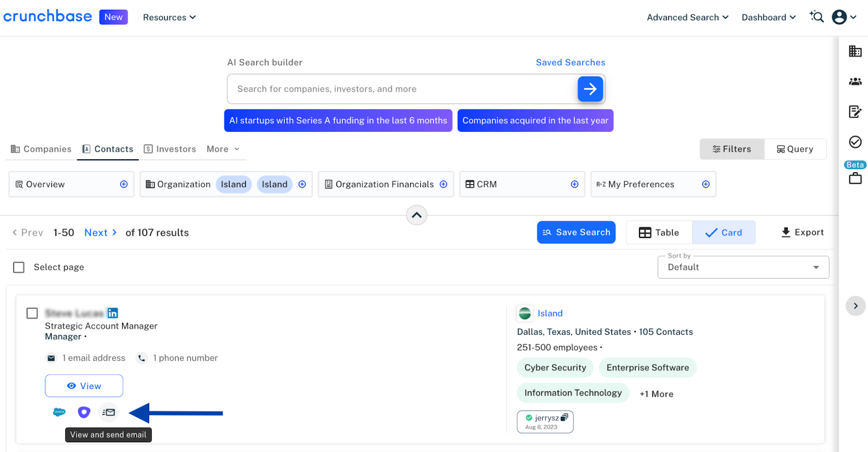Click the View and send email icon
Screen dimensions: 868x452
pyautogui.click(x=109, y=412)
